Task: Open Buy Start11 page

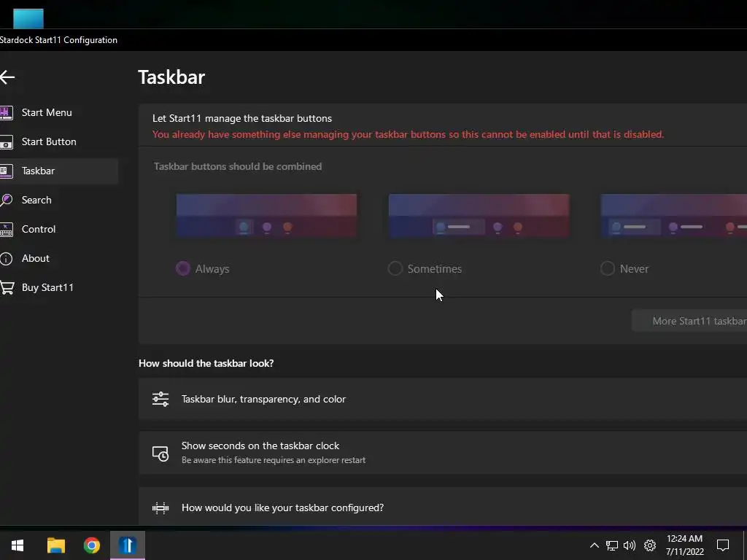Action: 47,287
